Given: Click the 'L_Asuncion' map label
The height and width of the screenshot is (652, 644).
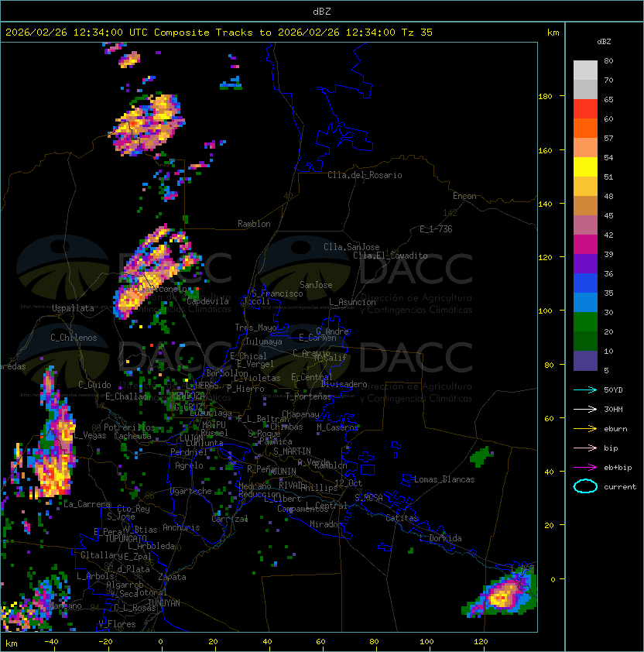Looking at the screenshot, I should [352, 302].
